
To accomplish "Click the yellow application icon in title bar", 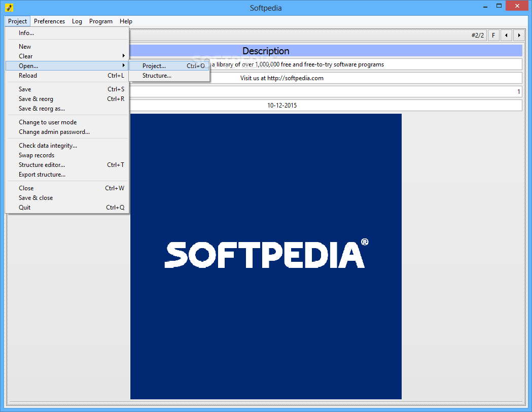I will coord(9,8).
